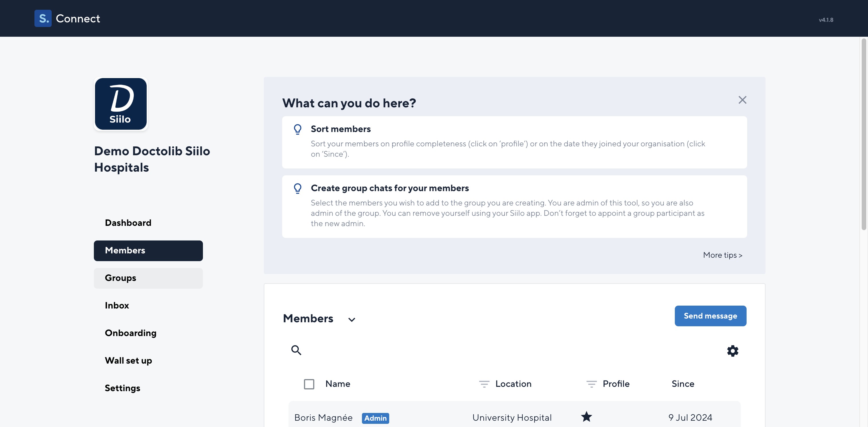Open the Inbox section

coord(117,305)
